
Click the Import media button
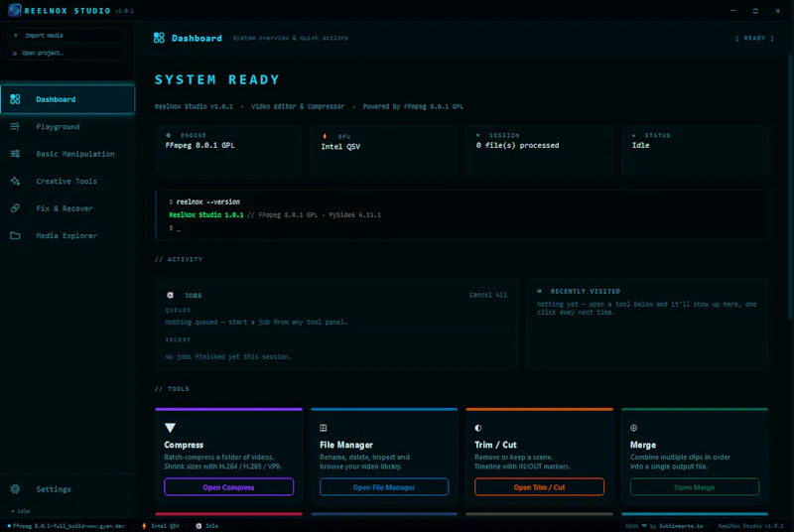[66, 36]
